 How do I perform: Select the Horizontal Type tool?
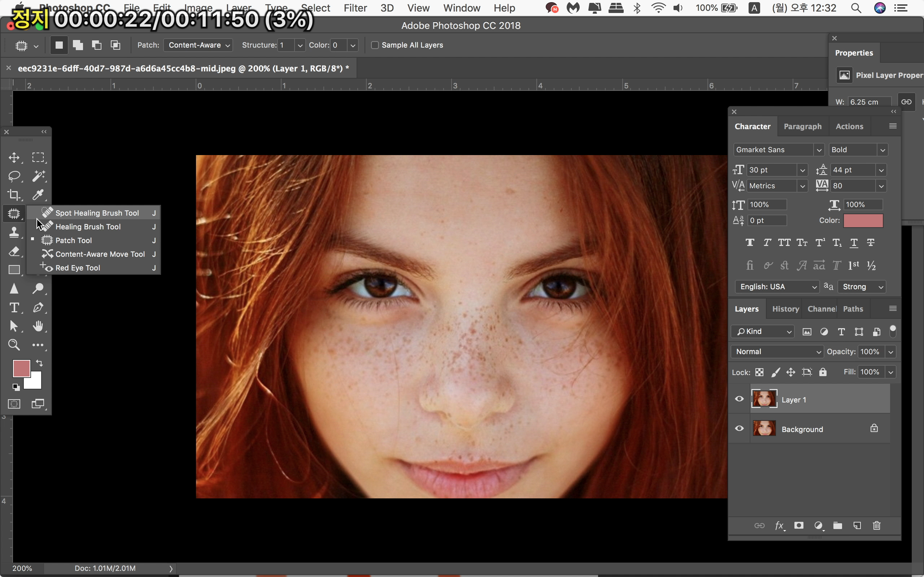[x=14, y=308]
